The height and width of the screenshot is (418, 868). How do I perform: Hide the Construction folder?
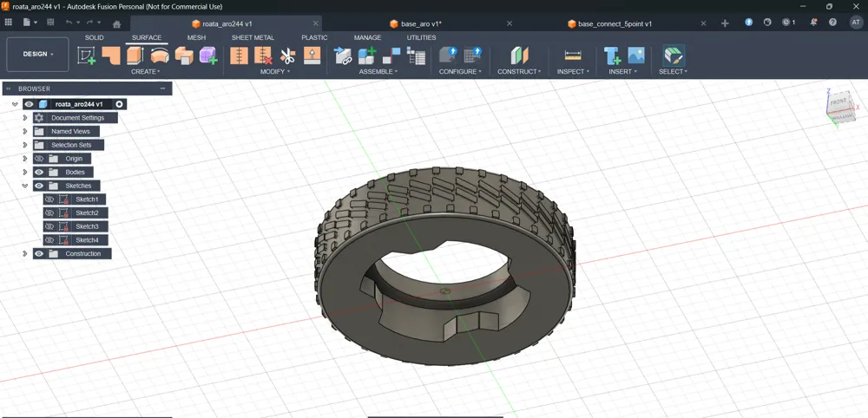[39, 254]
